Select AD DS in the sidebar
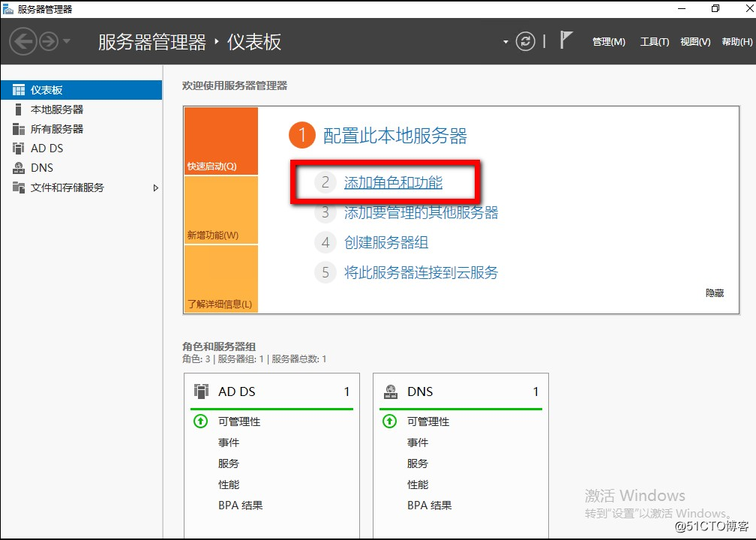756x540 pixels. [82, 148]
